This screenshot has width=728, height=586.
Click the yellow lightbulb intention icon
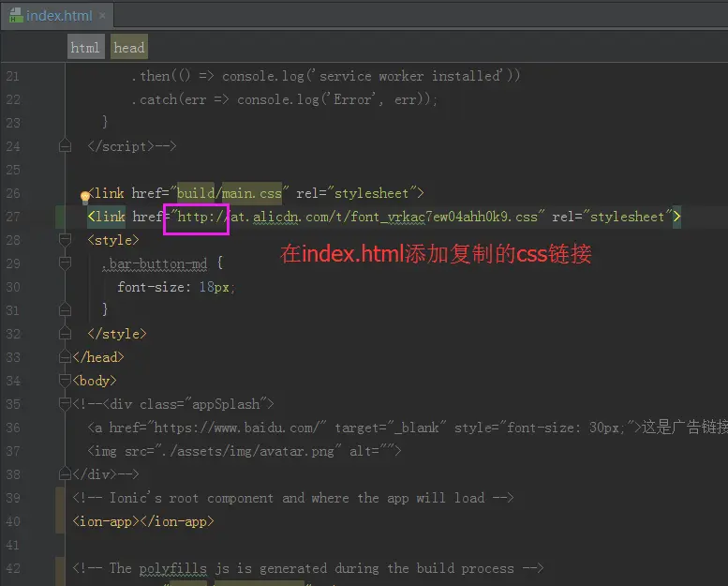coord(85,197)
